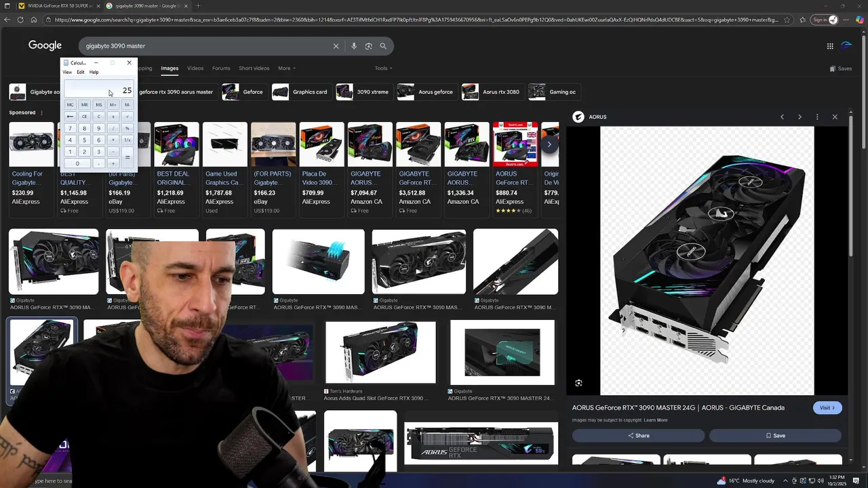868x488 pixels.
Task: Open the Saves collection
Action: (841, 68)
